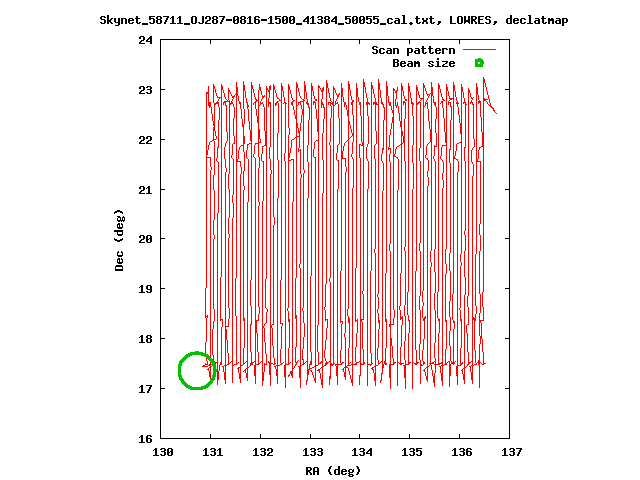640x480 pixels.
Task: Click the 20 tick label on Dec axis
Action: 145,239
